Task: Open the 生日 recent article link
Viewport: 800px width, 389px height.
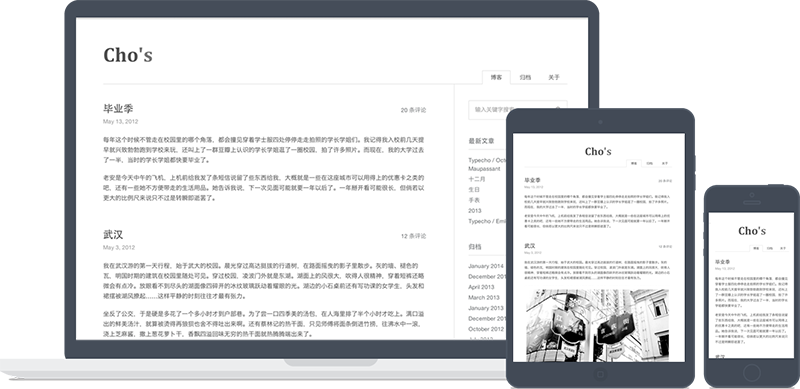Action: (x=474, y=189)
